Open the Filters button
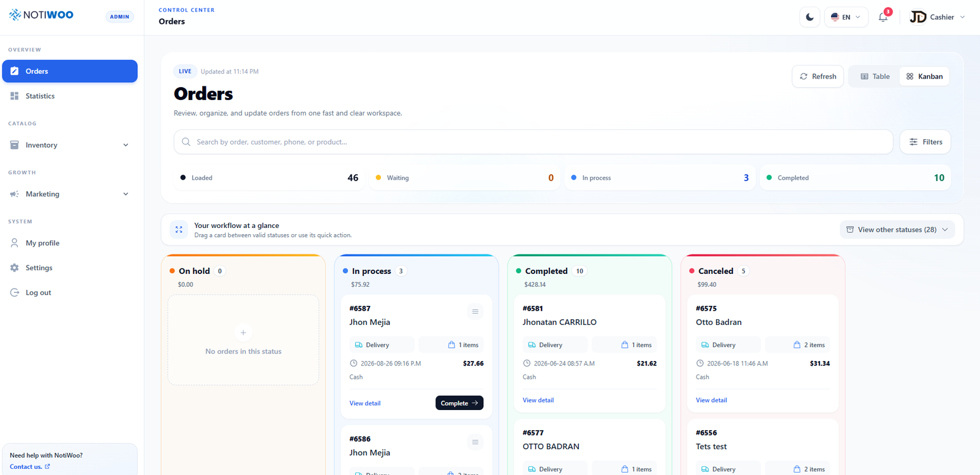The height and width of the screenshot is (475, 980). tap(925, 142)
